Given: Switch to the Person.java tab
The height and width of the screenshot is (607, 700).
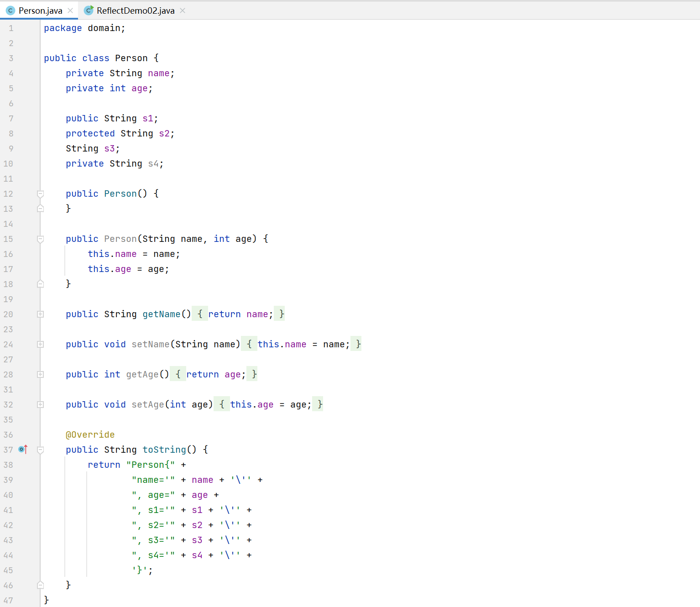Looking at the screenshot, I should point(40,10).
